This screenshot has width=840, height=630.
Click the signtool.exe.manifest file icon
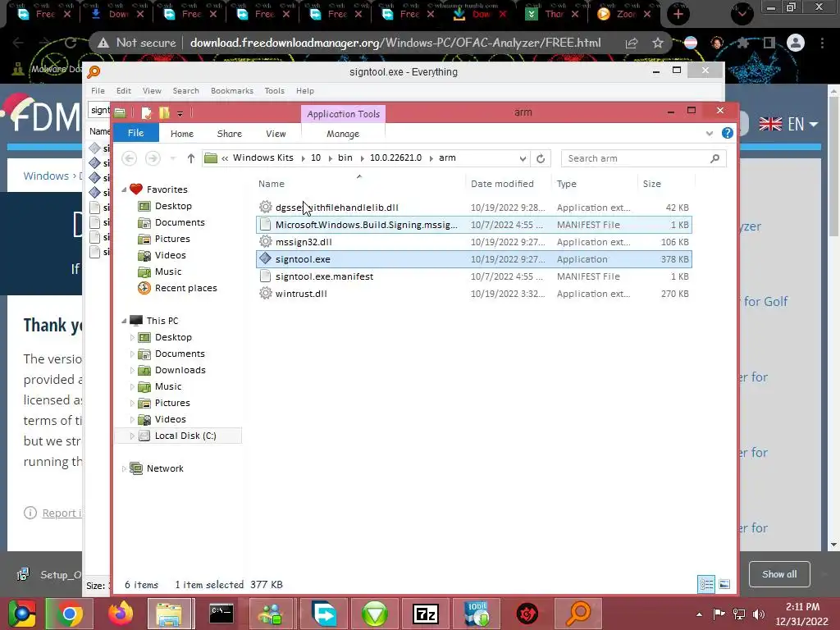(x=265, y=276)
